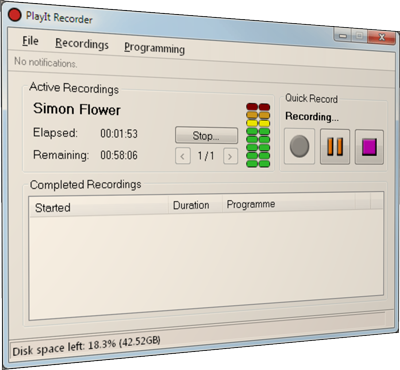Click the red PlayIt Recorder app icon
The height and width of the screenshot is (370, 400).
point(15,15)
